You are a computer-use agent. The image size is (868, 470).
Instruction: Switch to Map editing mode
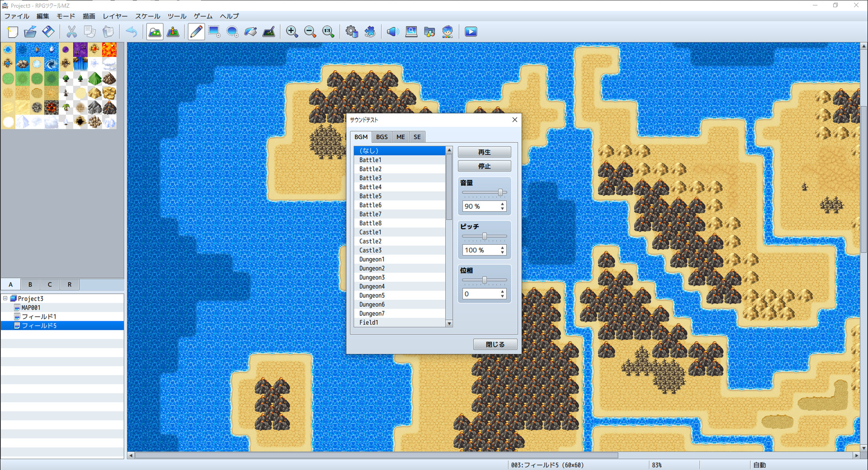(x=155, y=32)
